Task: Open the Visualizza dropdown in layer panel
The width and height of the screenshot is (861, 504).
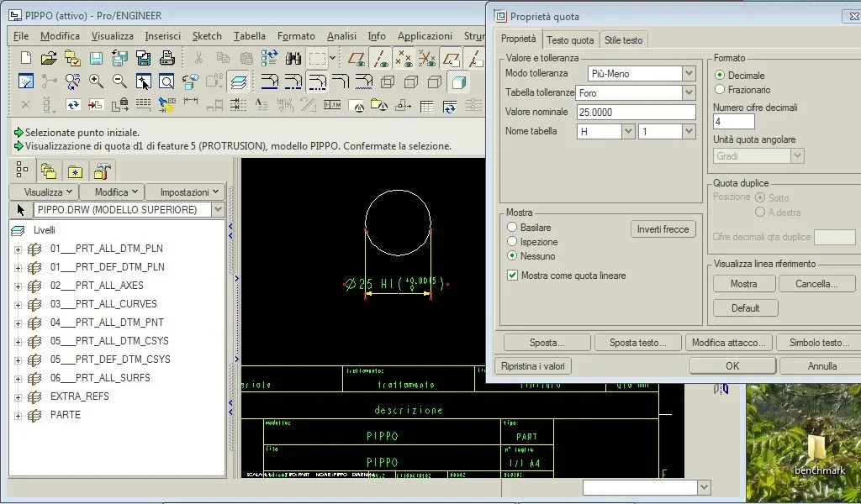Action: click(x=44, y=192)
